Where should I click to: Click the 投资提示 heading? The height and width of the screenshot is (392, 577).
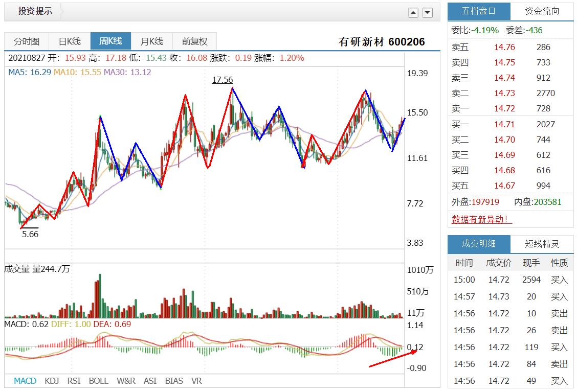coord(35,11)
